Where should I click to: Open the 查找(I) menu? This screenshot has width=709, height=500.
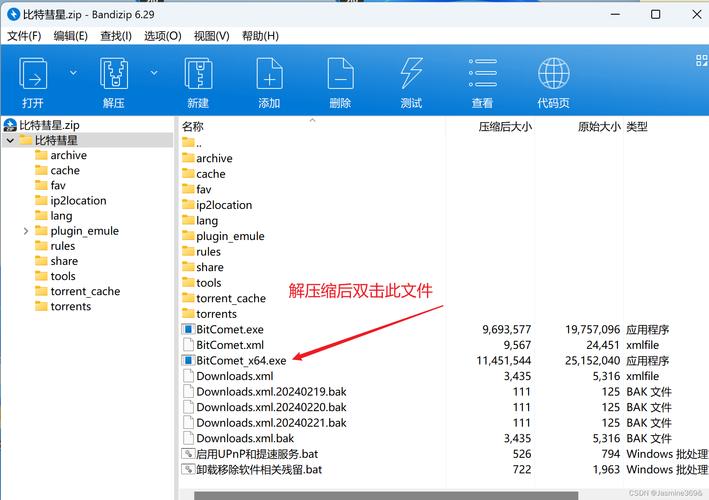pos(116,36)
